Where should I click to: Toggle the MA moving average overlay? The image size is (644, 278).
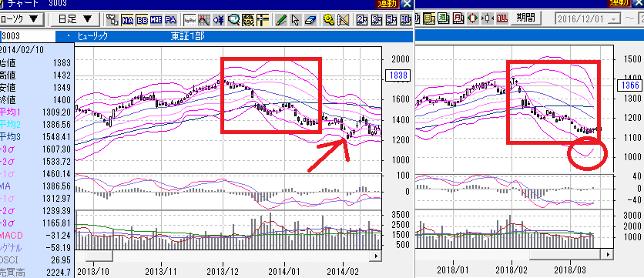127,19
